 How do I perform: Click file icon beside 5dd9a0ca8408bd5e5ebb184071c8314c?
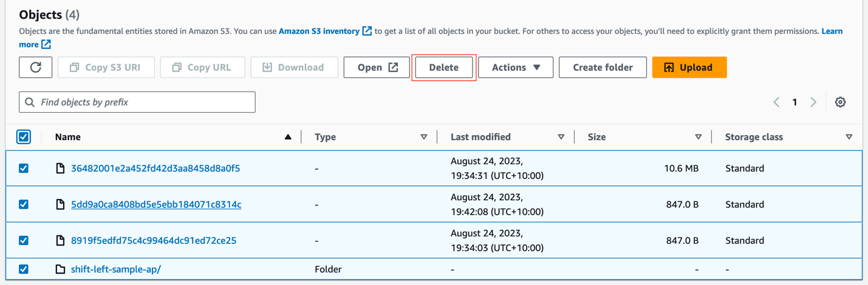pos(60,204)
